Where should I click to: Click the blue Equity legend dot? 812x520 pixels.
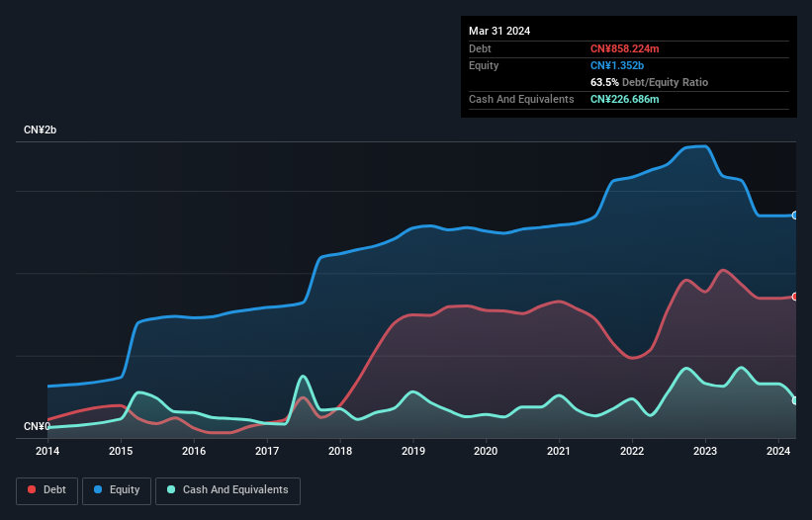[98, 489]
